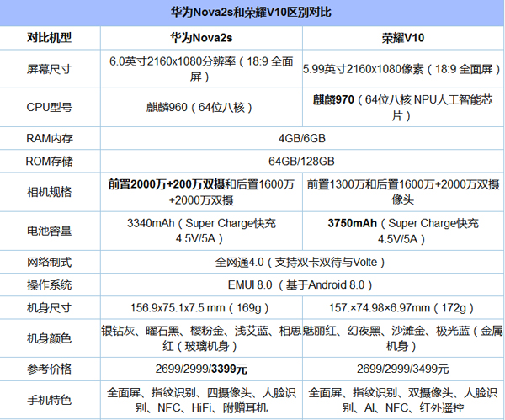Viewport: 505px width, 420px height.
Task: Select the 机身颜色 row label
Action: [x=49, y=338]
